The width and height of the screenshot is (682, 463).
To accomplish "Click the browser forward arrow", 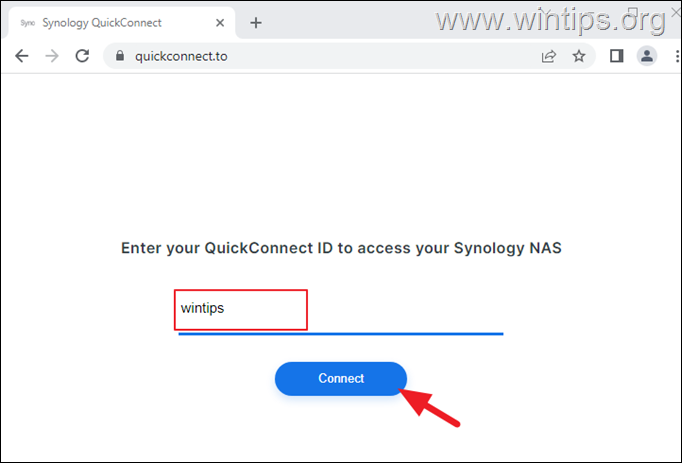I will pos(52,56).
